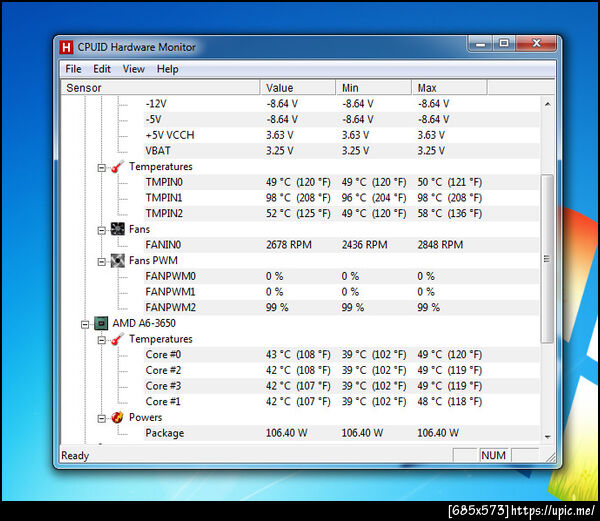Image resolution: width=600 pixels, height=521 pixels.
Task: Close the Hardware Monitor window
Action: (x=536, y=44)
